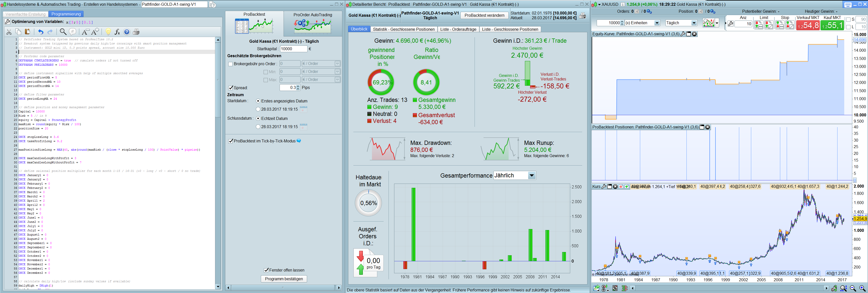Open trading settings wrench next to Anz
Viewport: 868px width, 293px height.
730,24
